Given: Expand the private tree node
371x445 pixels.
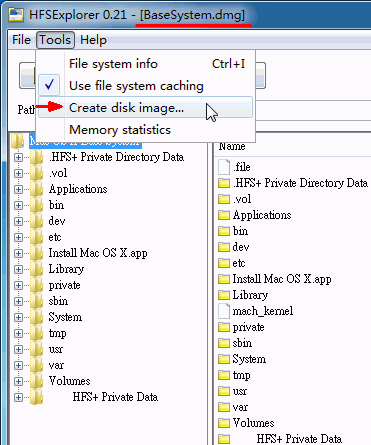Looking at the screenshot, I should pos(18,285).
